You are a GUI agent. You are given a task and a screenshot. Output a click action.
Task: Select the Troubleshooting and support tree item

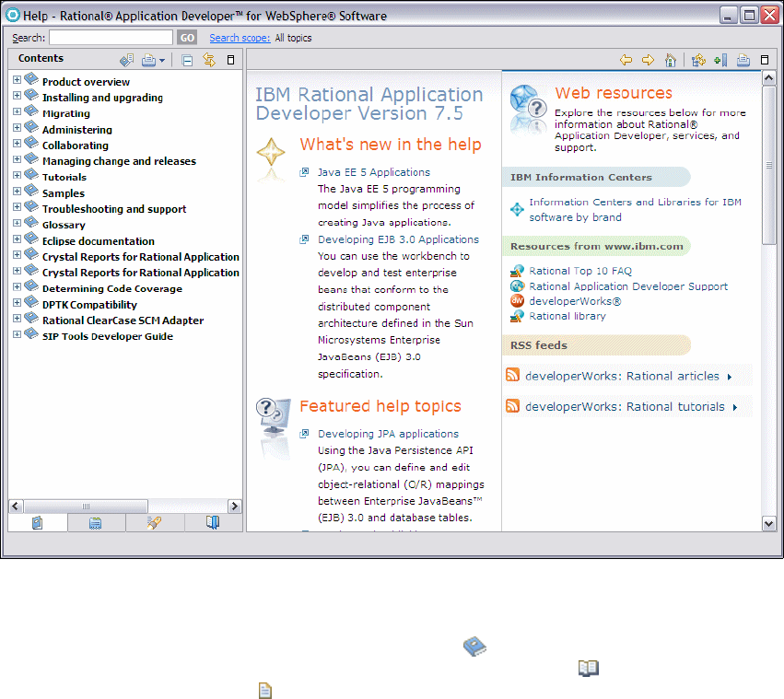(114, 209)
